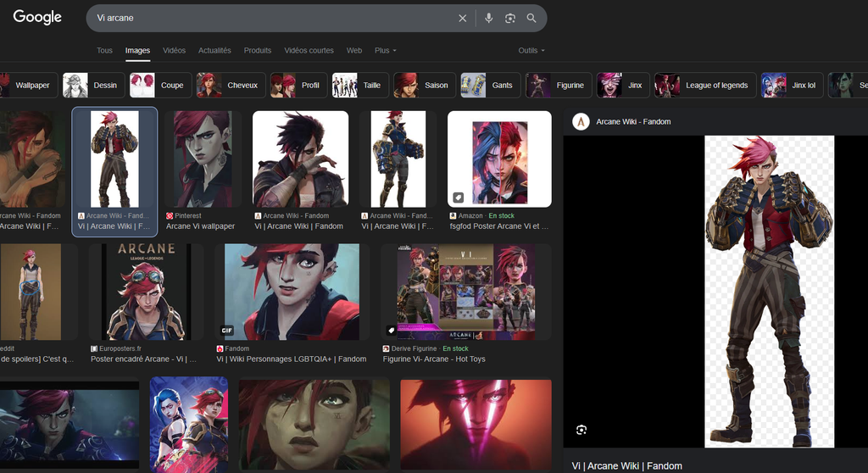Open Google Lens image search icon
The width and height of the screenshot is (868, 473).
(x=510, y=18)
